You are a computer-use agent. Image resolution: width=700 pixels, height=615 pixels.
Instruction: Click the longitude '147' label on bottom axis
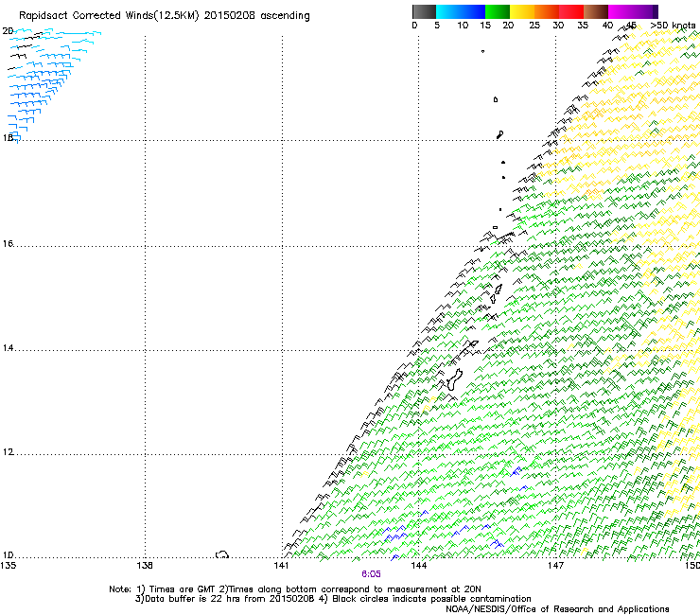(555, 566)
